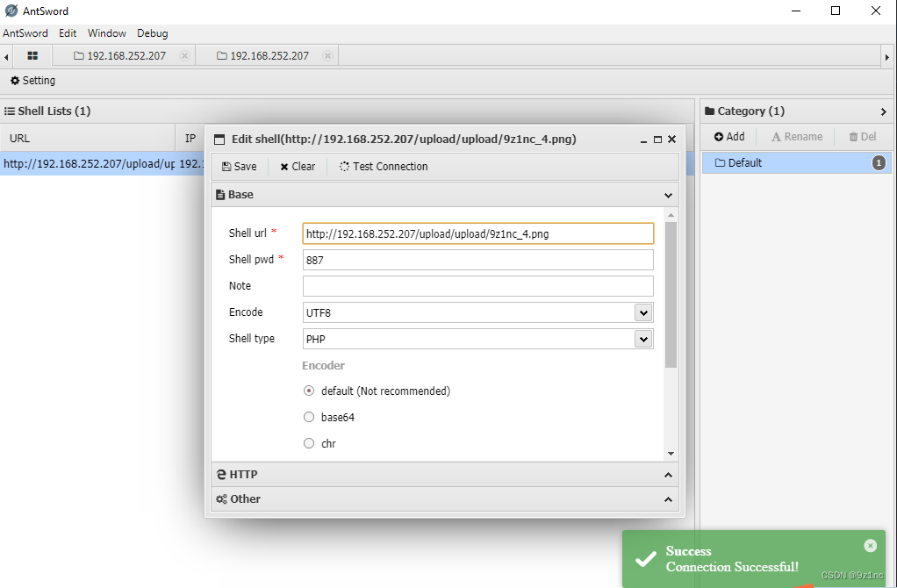Maximize the Edit shell dialog
The height and width of the screenshot is (588, 897).
pyautogui.click(x=657, y=140)
